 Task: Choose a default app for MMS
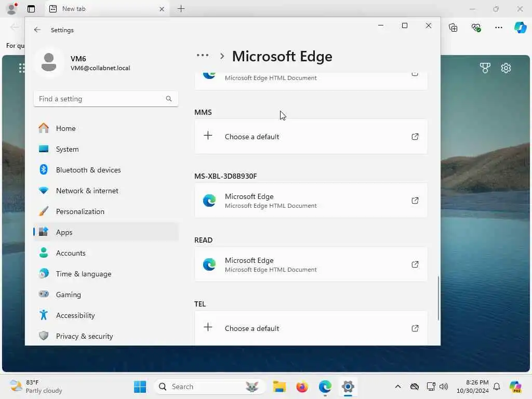311,137
